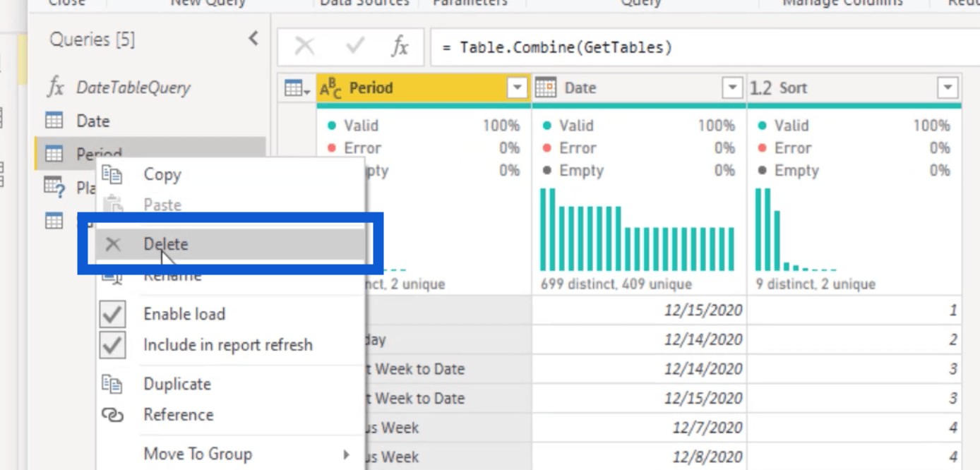Click the Date query table icon
The height and width of the screenshot is (470, 980).
click(x=54, y=121)
